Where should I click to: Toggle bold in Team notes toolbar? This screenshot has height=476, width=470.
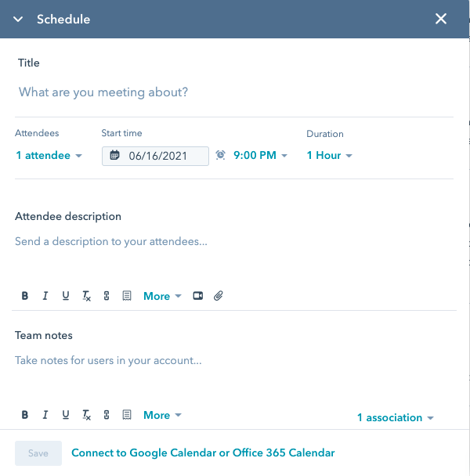pos(25,415)
